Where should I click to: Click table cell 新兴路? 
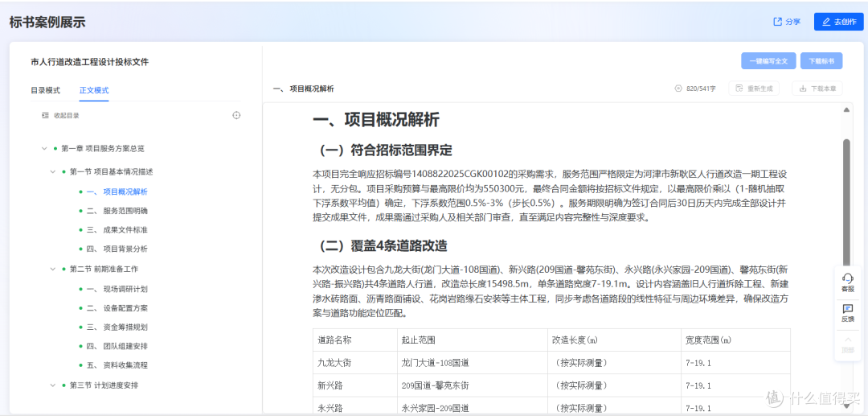click(330, 385)
